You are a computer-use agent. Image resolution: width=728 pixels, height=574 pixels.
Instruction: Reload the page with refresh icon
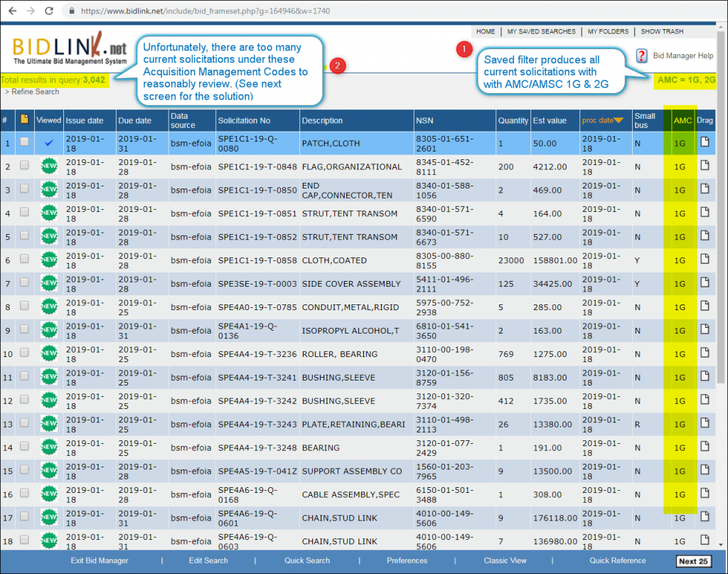pos(49,11)
